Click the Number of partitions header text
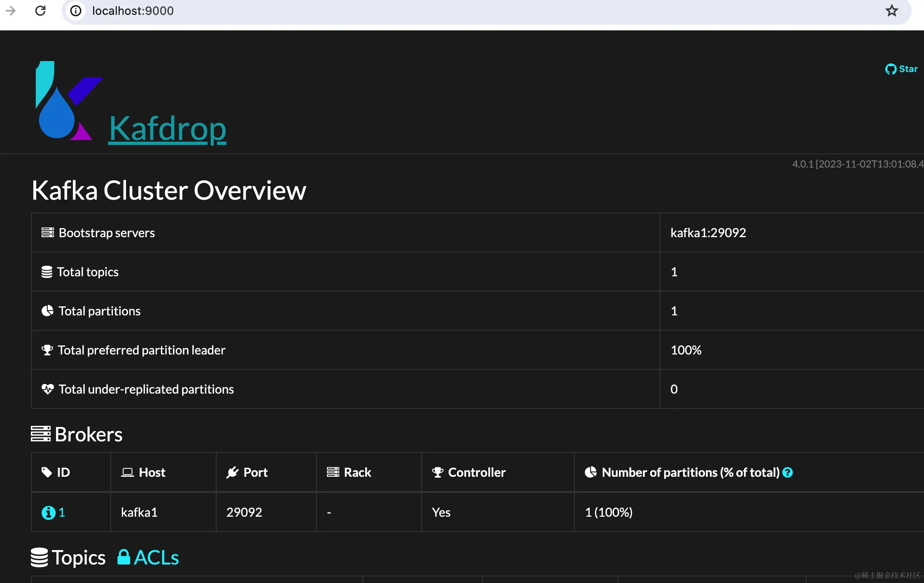Viewport: 924px width, 583px height. tap(691, 472)
